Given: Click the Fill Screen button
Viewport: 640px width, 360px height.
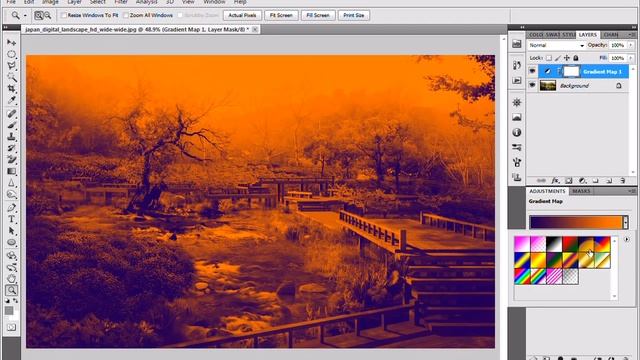Looking at the screenshot, I should (318, 16).
